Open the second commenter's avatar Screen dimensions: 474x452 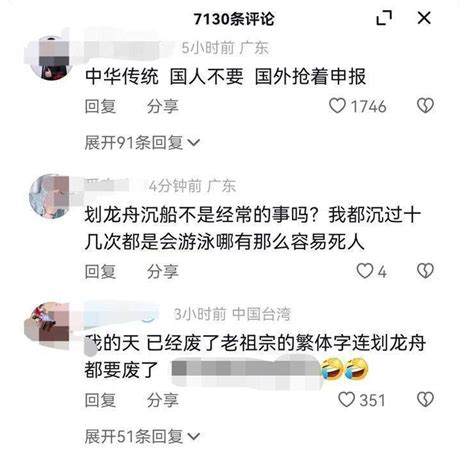point(51,196)
